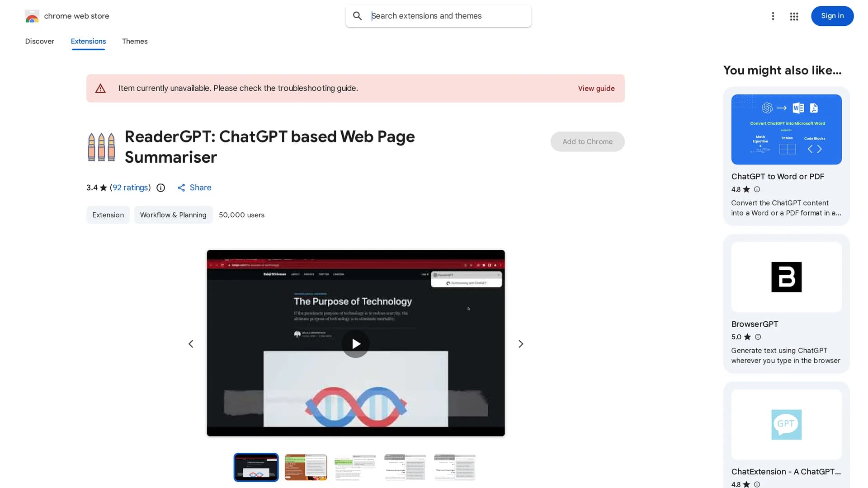Click the search magnifier icon

tap(357, 16)
